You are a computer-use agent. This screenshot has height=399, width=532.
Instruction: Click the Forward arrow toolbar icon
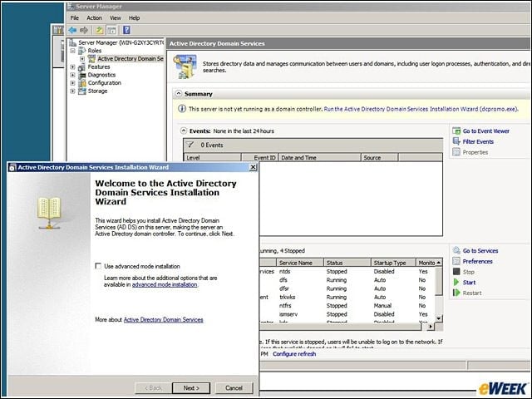(84, 30)
